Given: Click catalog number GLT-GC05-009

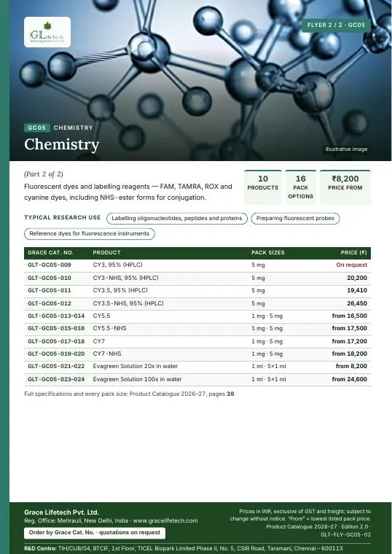Looking at the screenshot, I should tap(50, 265).
